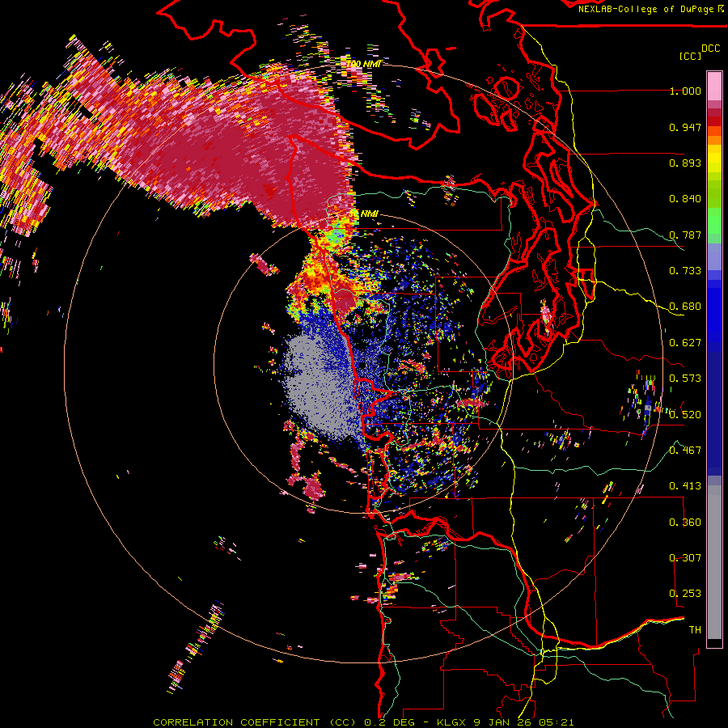The height and width of the screenshot is (728, 728).
Task: Click the 05:21 timestamp
Action: click(x=557, y=722)
